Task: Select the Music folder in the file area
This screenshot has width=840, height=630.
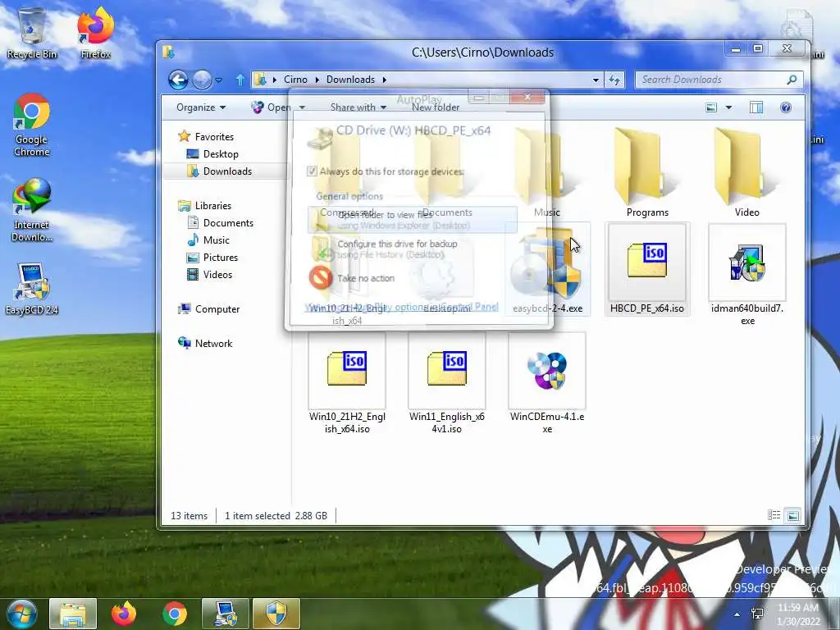Action: (547, 172)
